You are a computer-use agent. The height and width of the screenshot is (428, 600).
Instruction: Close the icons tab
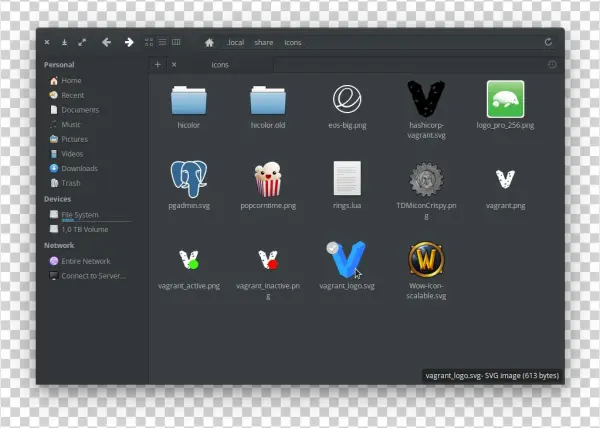pos(174,64)
